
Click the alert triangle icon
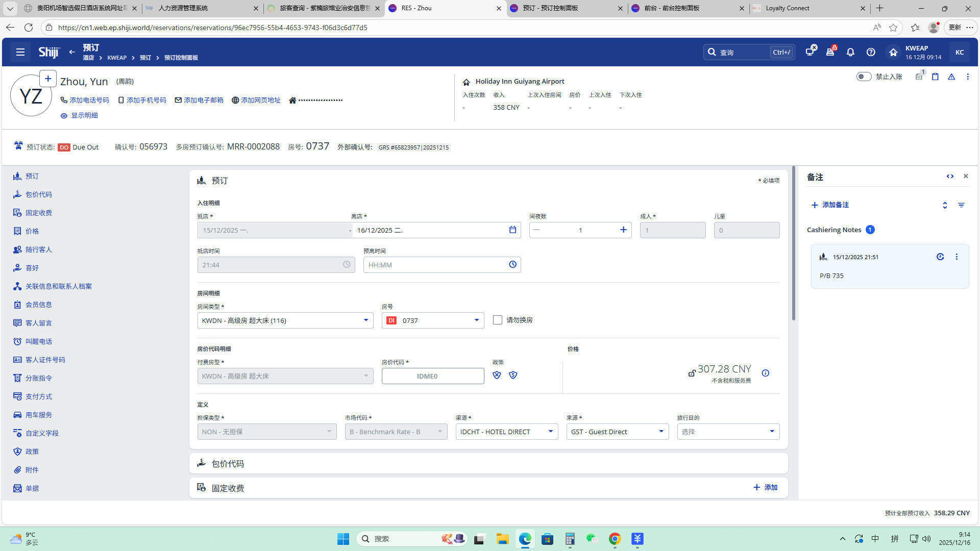click(x=951, y=77)
